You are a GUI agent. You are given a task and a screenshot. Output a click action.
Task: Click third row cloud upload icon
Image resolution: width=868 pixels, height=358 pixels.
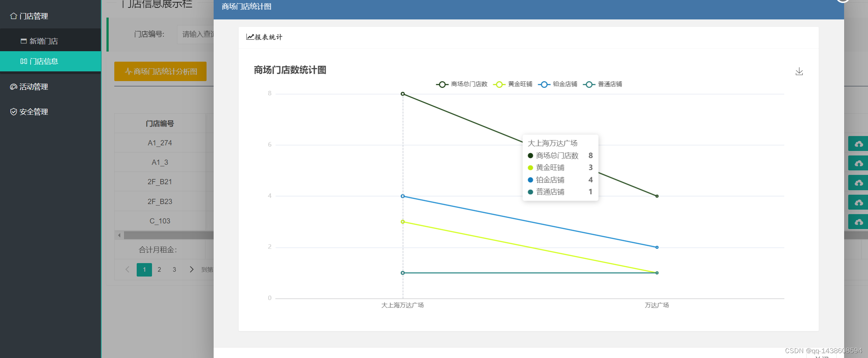(x=859, y=183)
